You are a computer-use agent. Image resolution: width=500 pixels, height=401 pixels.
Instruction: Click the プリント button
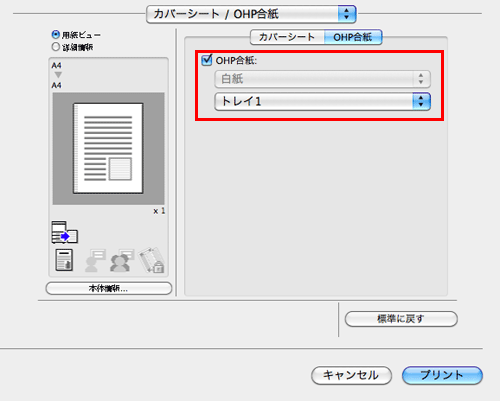click(442, 375)
